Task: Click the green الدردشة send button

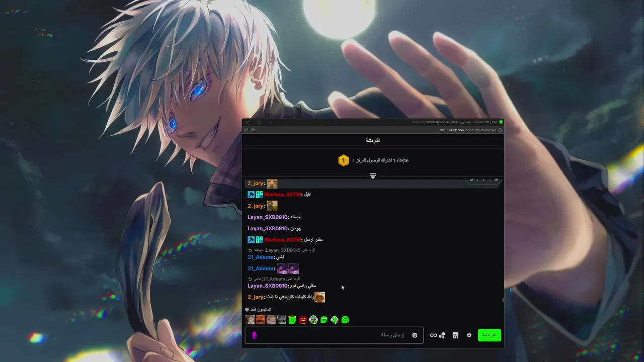Action: point(490,335)
